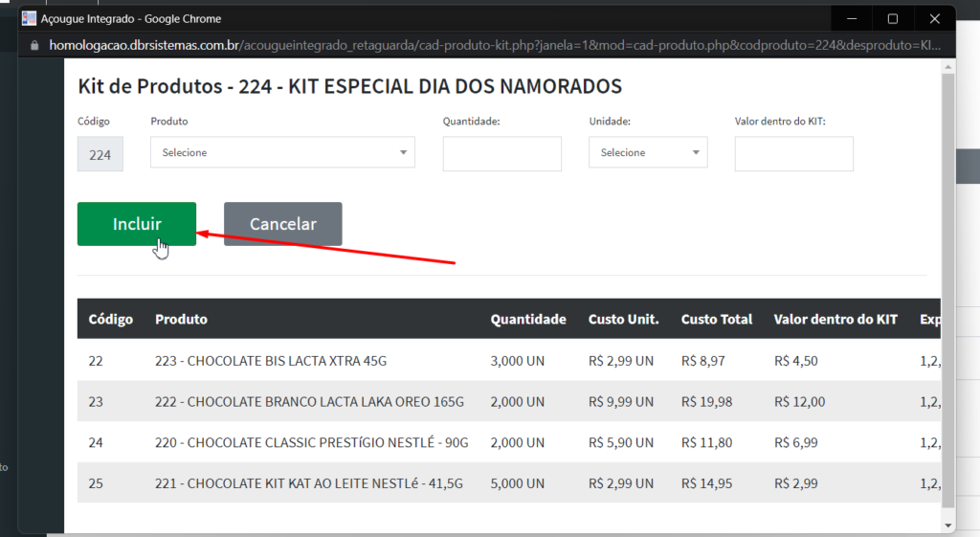Viewport: 980px width, 537px height.
Task: Select the CHOCOLATE BRANCO LACTA LAKA OREO row
Action: click(309, 402)
